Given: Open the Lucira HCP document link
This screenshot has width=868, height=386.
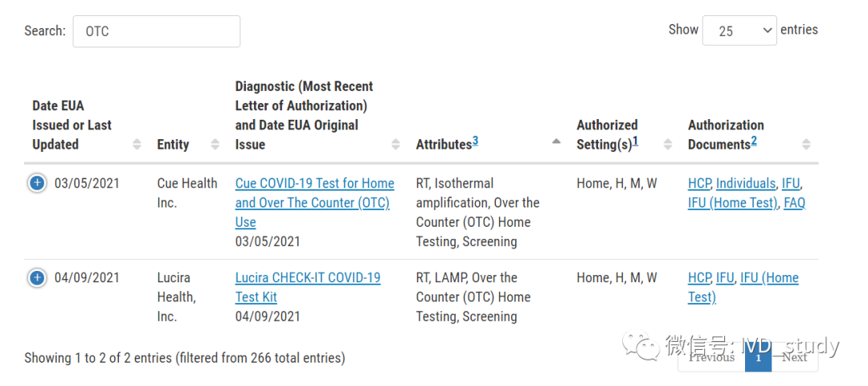Looking at the screenshot, I should [x=699, y=278].
